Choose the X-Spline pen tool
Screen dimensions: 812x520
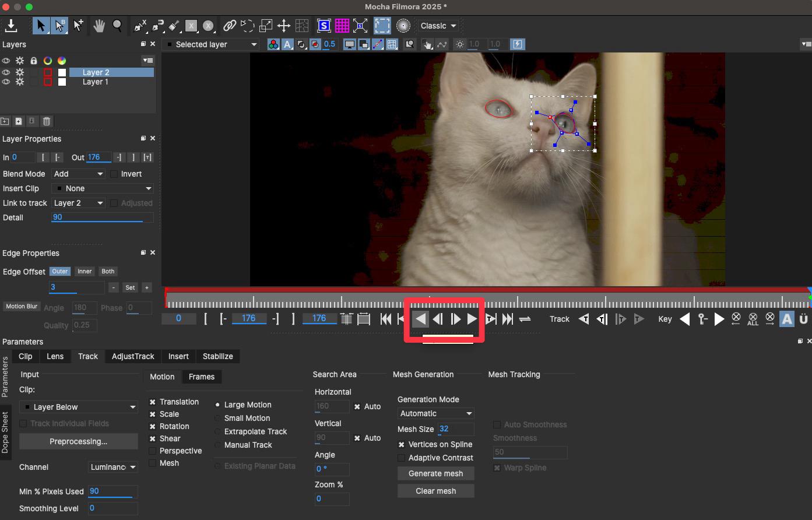click(x=140, y=26)
